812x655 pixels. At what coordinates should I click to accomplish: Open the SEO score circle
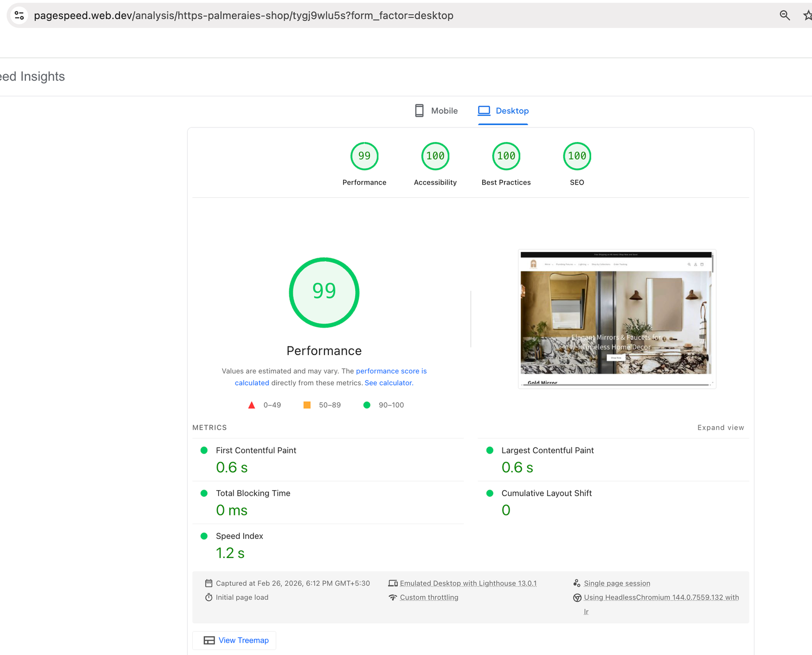click(x=577, y=156)
